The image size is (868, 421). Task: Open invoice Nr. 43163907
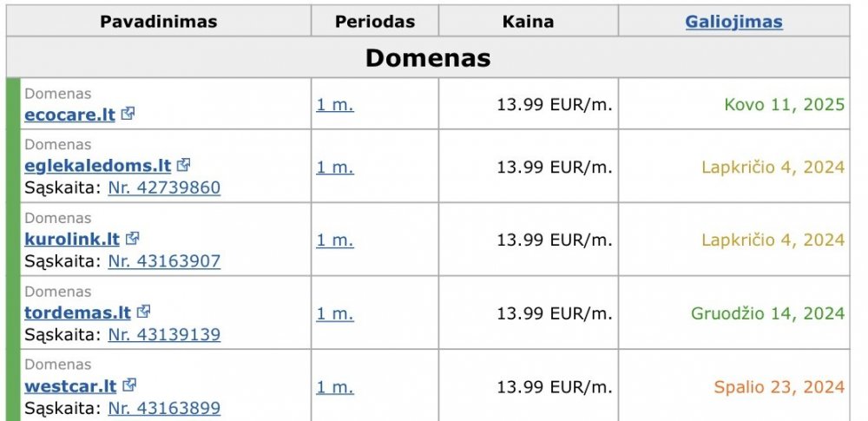(x=164, y=261)
